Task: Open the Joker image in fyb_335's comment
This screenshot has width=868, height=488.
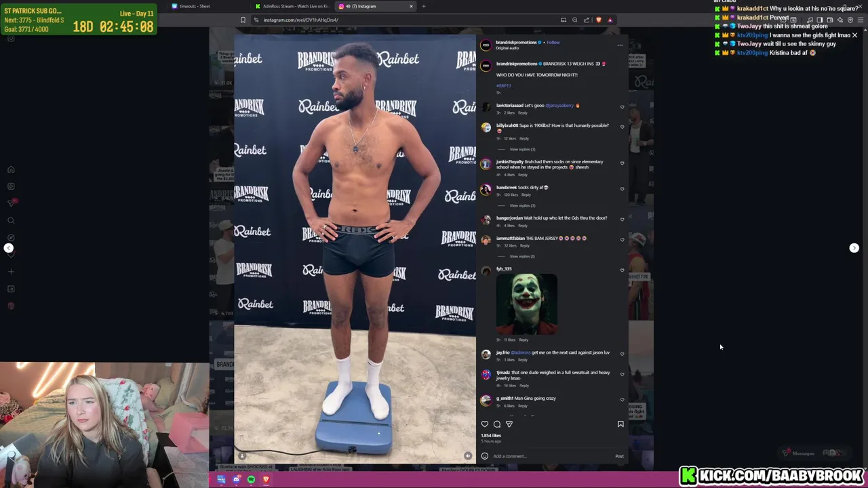Action: [527, 304]
